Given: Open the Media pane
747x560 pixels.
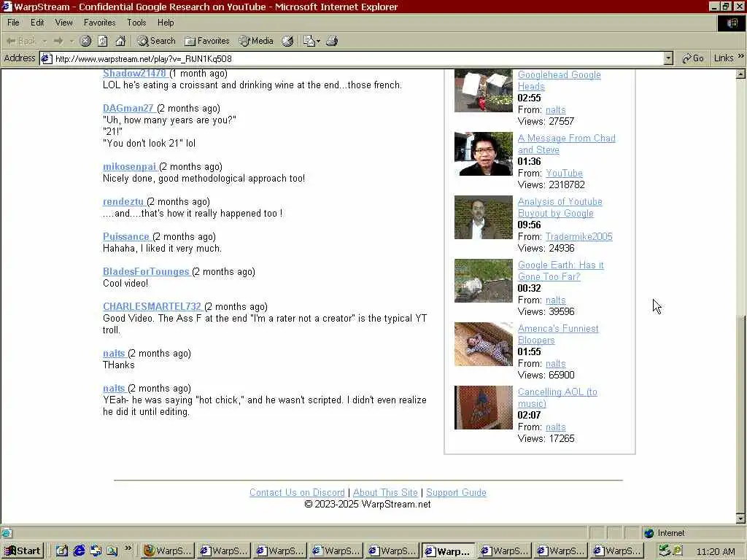Looking at the screenshot, I should coord(256,41).
